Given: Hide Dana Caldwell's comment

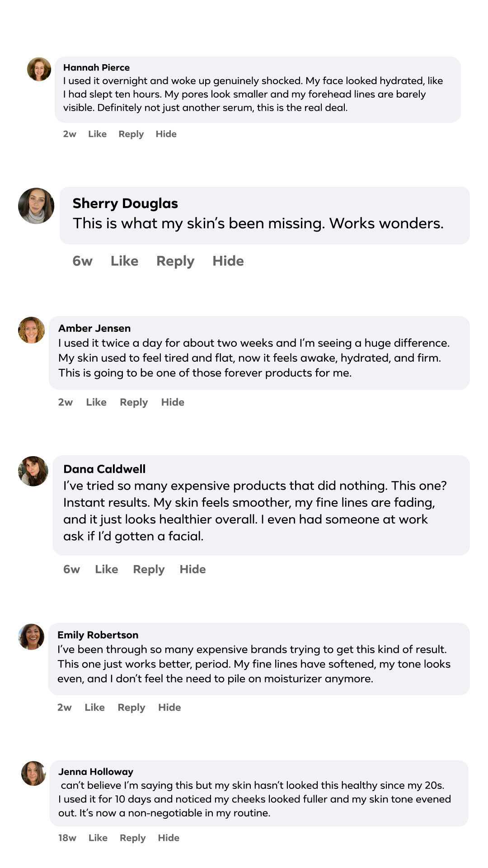Looking at the screenshot, I should (192, 569).
